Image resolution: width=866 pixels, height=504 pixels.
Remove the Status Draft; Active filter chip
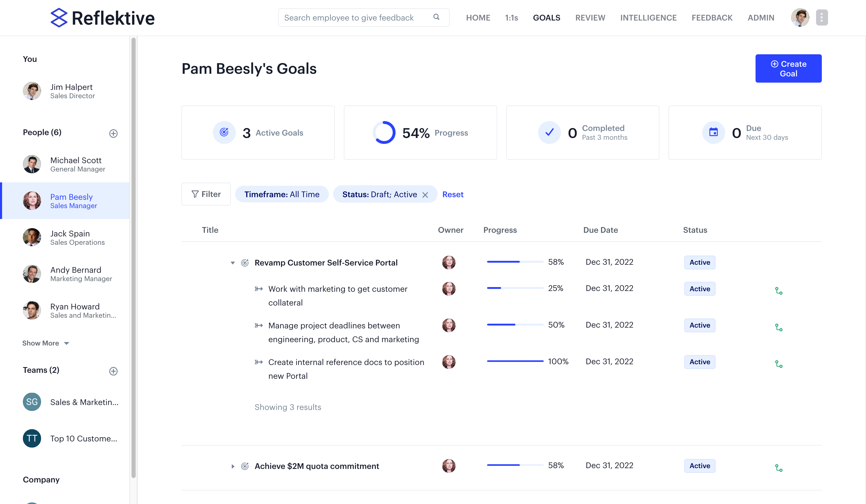click(x=425, y=194)
